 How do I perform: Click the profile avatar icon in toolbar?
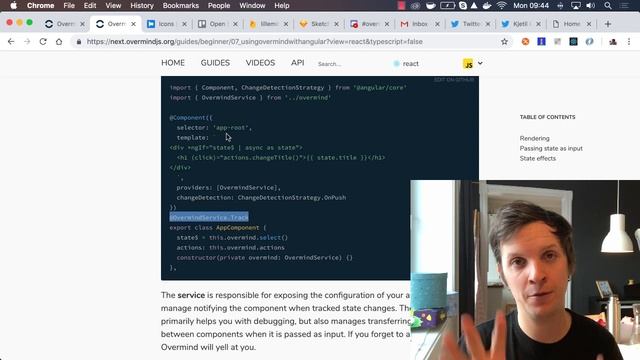(613, 41)
